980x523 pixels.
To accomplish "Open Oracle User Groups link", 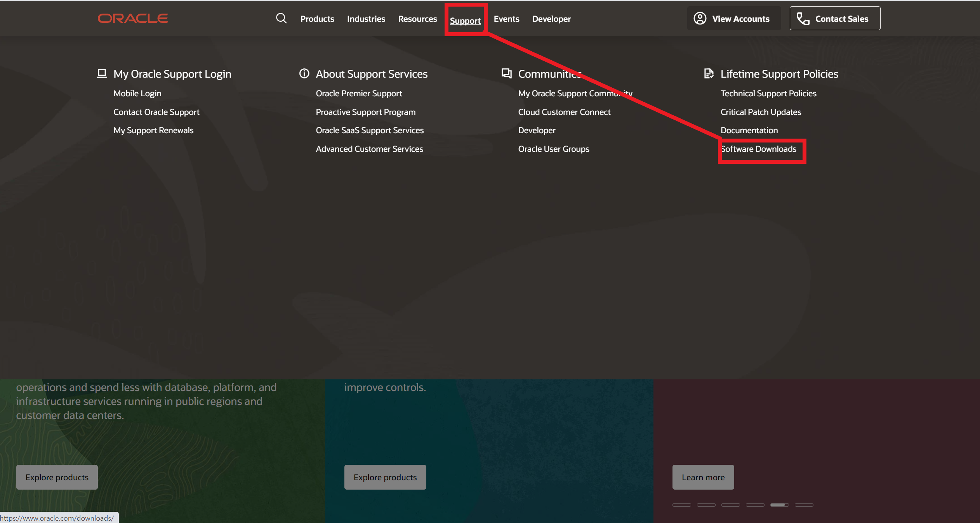I will [x=554, y=149].
